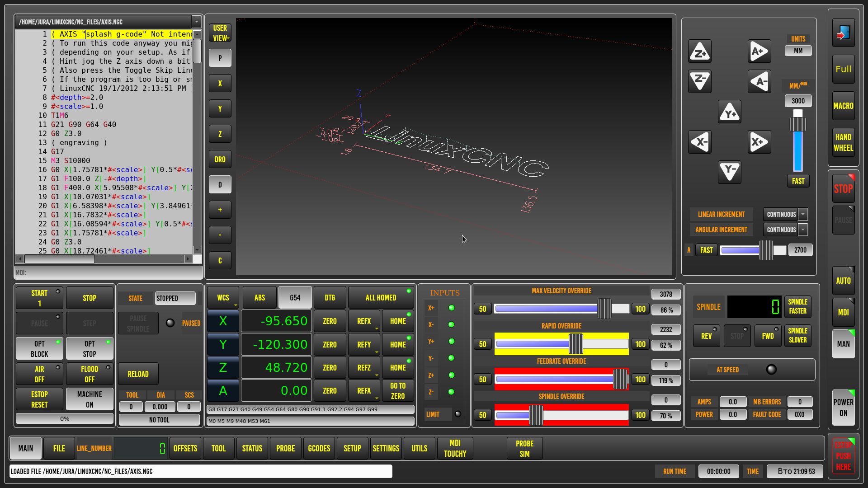Click ESTOP RESET button
This screenshot has height=488, width=868.
(x=39, y=399)
